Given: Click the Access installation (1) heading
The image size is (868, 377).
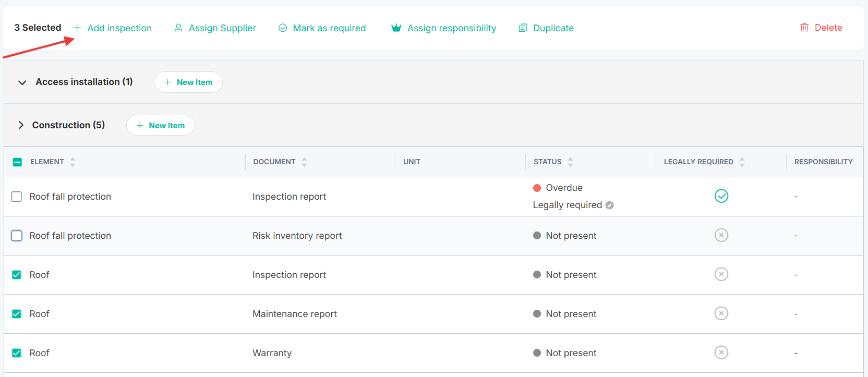Looking at the screenshot, I should [84, 82].
